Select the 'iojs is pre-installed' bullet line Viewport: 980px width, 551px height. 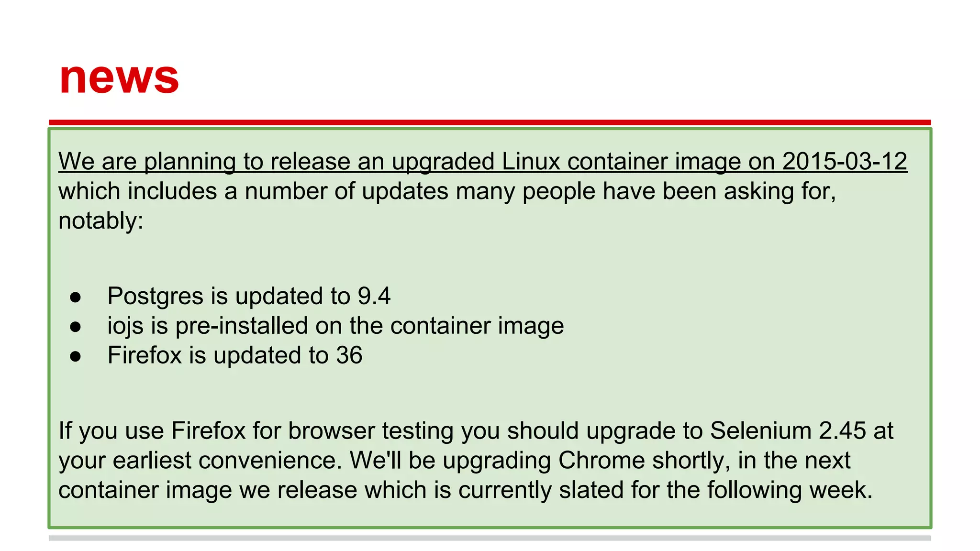(335, 326)
